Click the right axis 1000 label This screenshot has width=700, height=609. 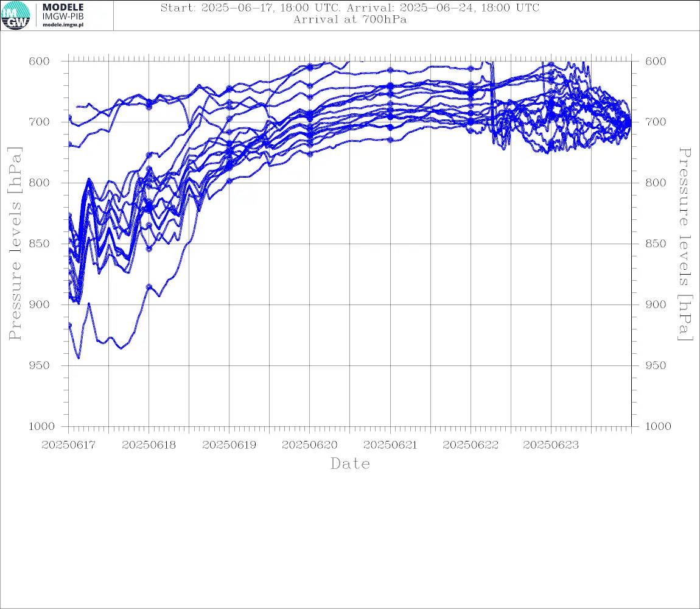pyautogui.click(x=658, y=426)
